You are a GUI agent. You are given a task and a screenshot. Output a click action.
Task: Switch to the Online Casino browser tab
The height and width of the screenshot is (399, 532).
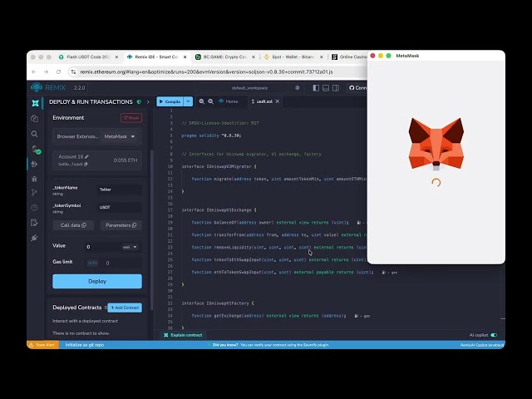pos(349,57)
